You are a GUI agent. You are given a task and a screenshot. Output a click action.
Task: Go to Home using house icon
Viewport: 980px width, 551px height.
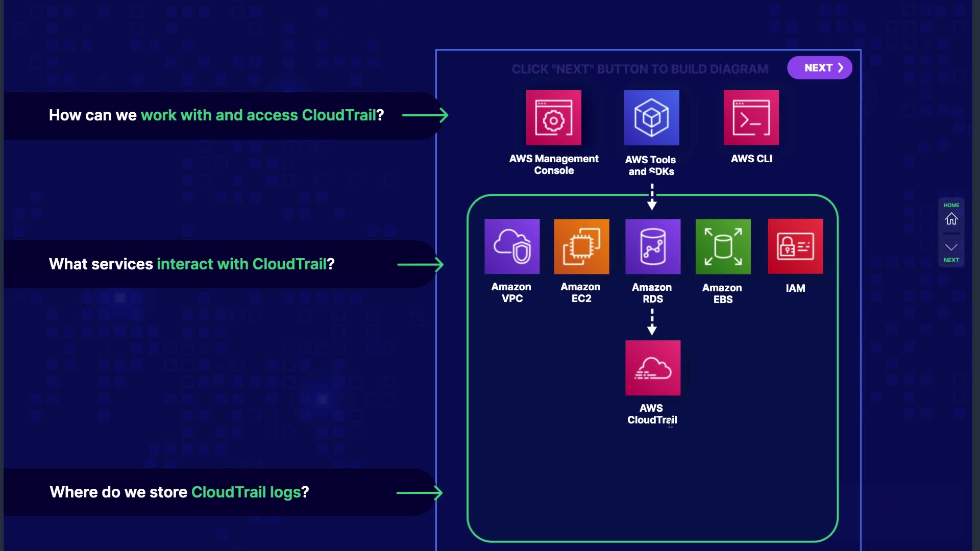click(951, 219)
